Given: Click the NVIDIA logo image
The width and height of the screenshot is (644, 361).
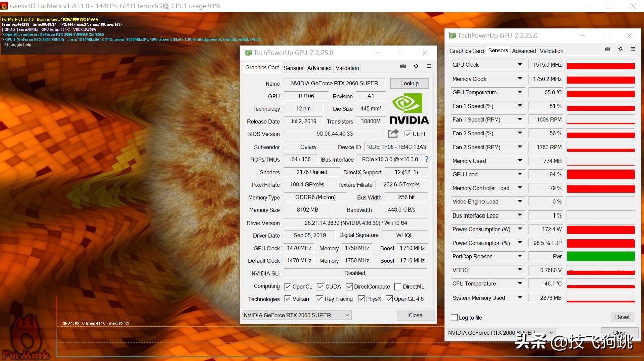Looking at the screenshot, I should (409, 108).
